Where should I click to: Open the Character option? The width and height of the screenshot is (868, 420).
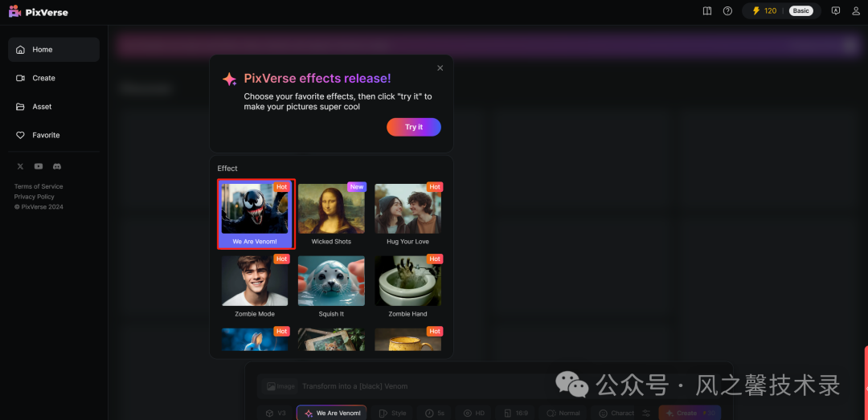click(616, 414)
